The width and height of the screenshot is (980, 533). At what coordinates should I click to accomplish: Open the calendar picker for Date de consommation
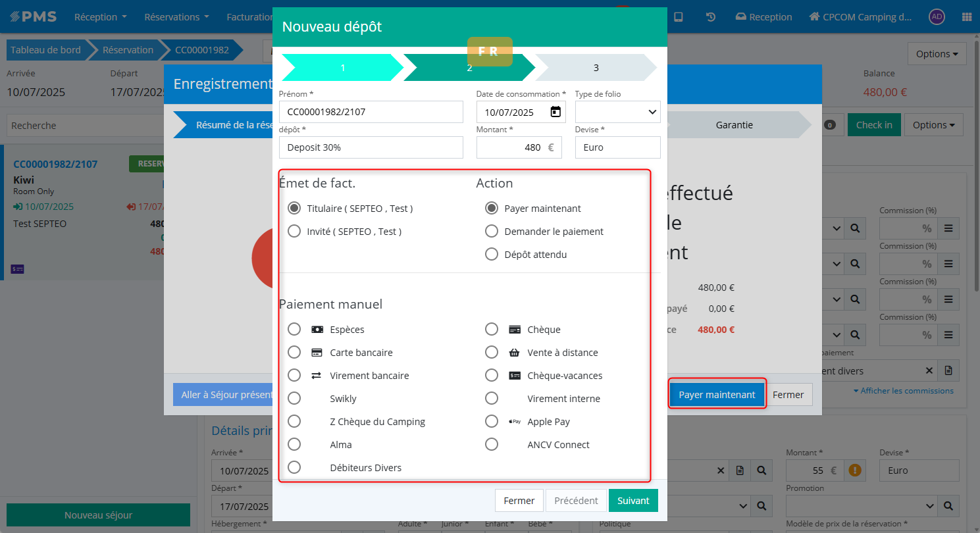[x=555, y=112]
